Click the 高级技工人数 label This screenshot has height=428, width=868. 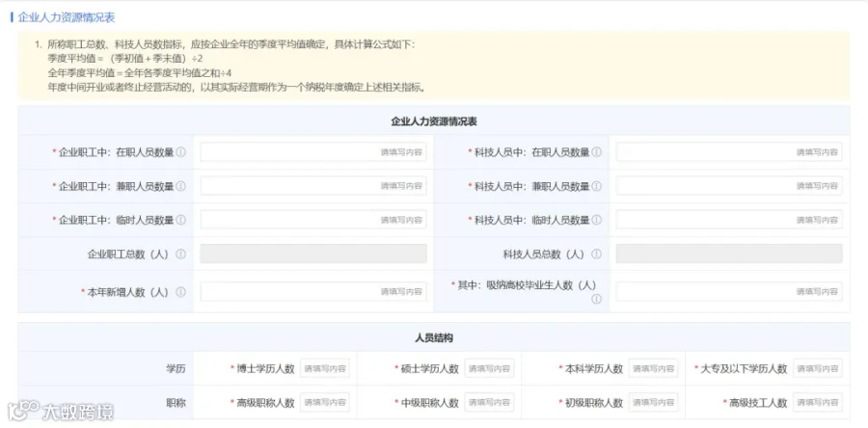758,403
